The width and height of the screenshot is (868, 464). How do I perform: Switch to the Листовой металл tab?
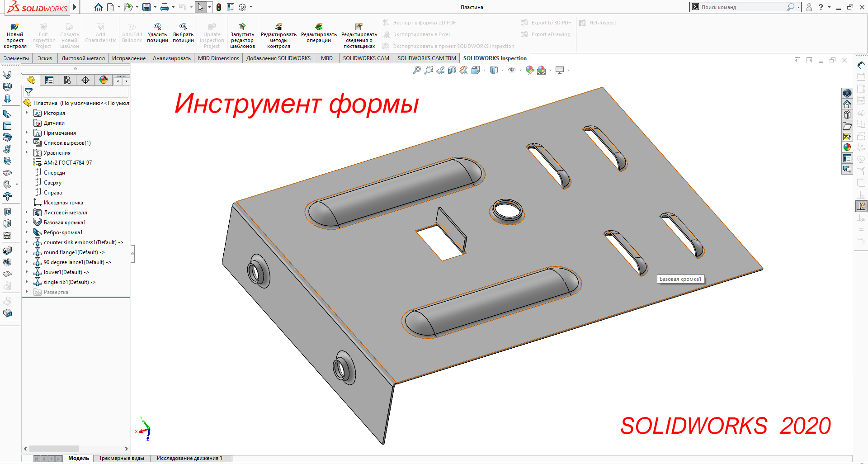(83, 58)
